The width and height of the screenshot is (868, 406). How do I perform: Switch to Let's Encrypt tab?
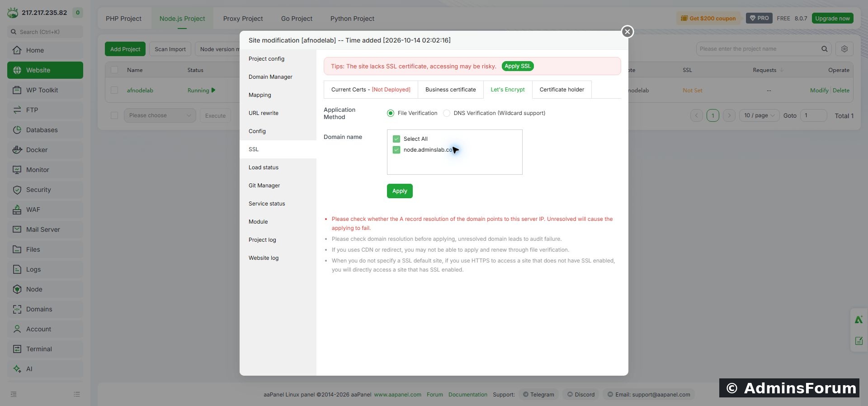click(x=508, y=90)
